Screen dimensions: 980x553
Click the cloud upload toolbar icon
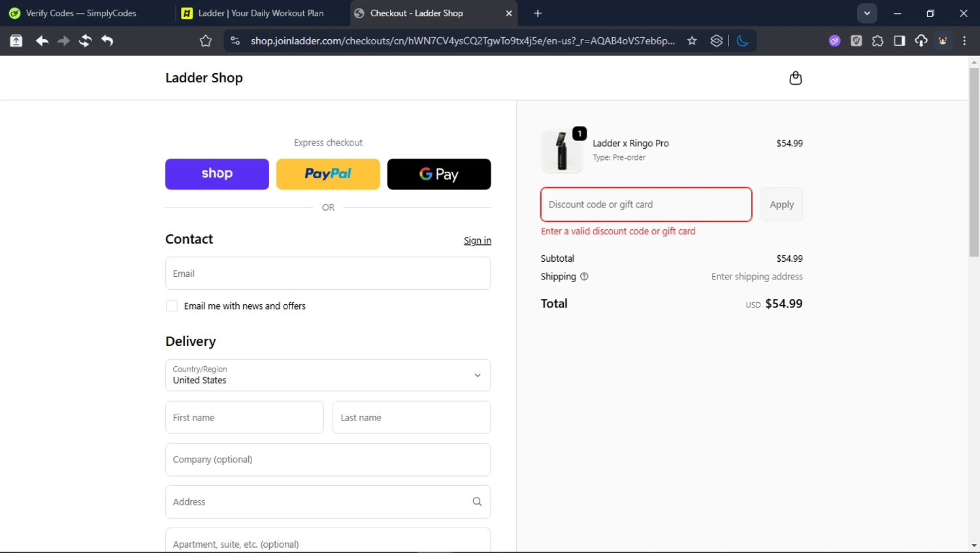(921, 41)
